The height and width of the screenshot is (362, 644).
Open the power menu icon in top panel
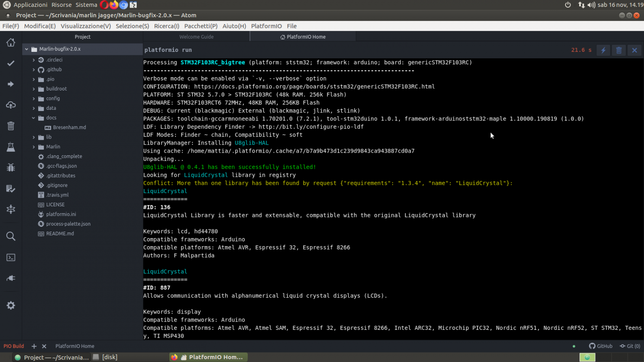[568, 5]
